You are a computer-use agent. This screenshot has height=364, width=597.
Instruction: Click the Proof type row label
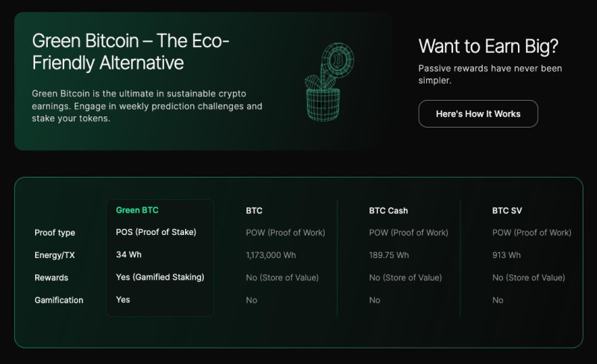point(54,233)
